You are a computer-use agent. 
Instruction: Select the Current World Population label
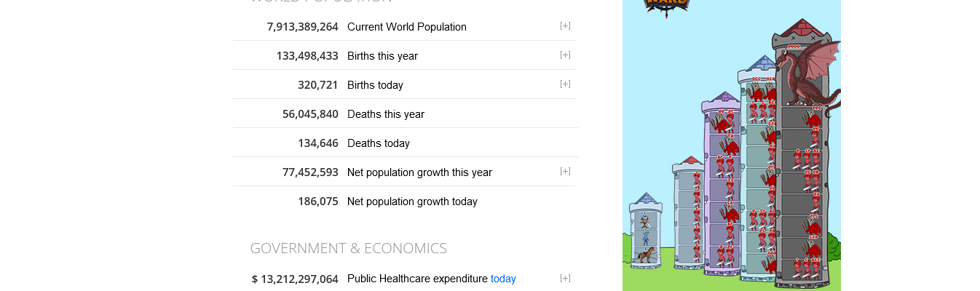(x=406, y=27)
